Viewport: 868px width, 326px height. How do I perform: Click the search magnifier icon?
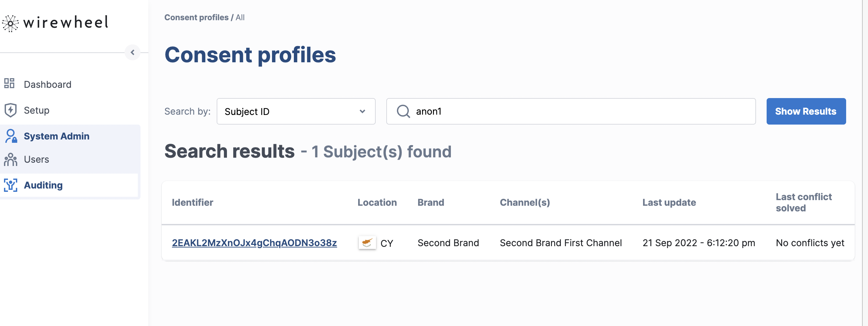(x=403, y=111)
